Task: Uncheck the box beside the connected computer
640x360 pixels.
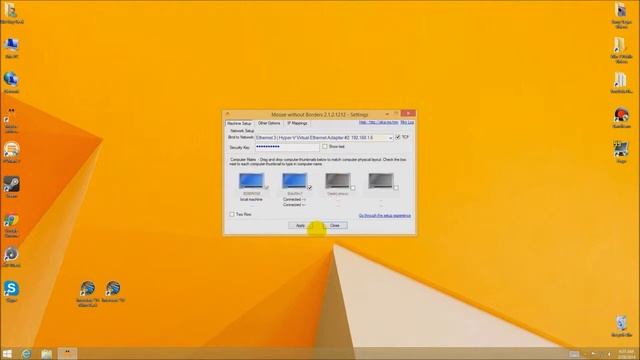Action: point(309,188)
